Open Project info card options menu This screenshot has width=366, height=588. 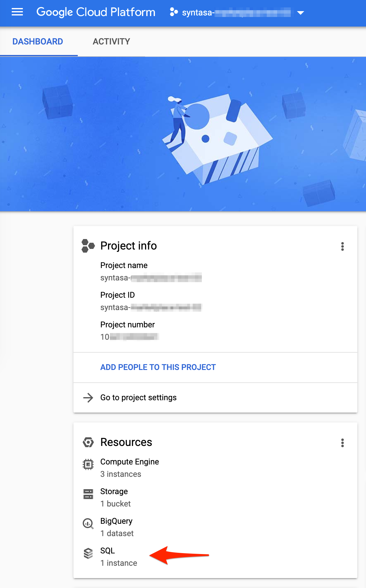342,246
